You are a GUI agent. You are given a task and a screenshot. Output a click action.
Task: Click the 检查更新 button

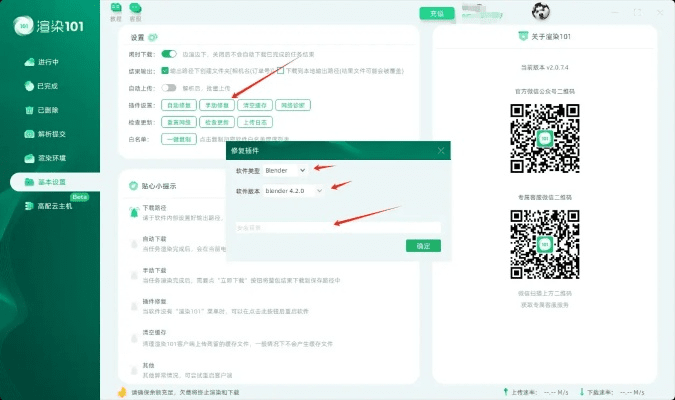click(217, 122)
